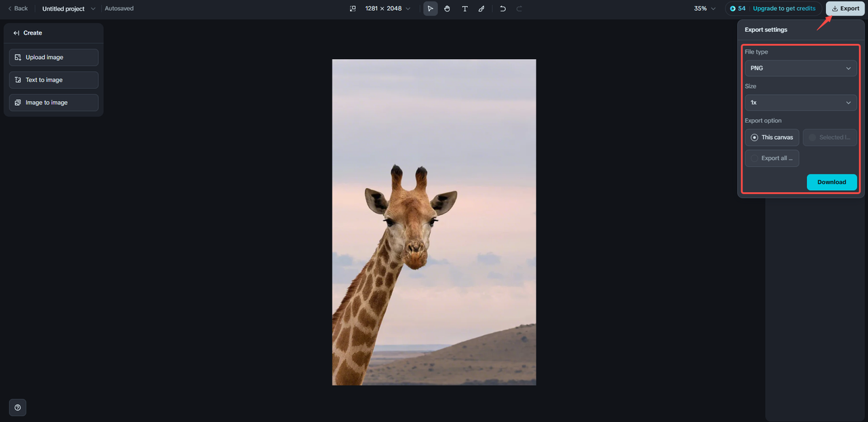Open the 35% zoom level dropdown

pyautogui.click(x=705, y=9)
